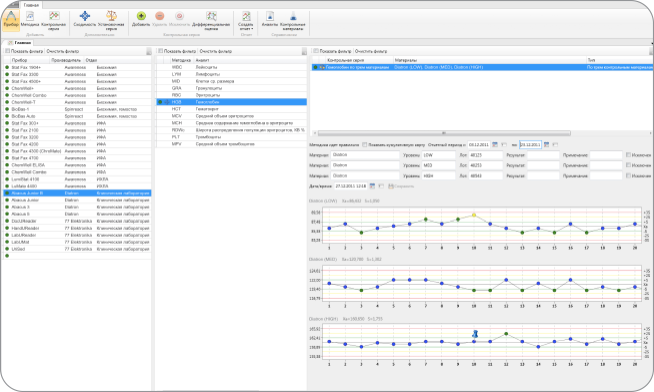Click the Результат field for LOW level
Image resolution: width=654 pixels, height=392 pixels.
[x=543, y=155]
